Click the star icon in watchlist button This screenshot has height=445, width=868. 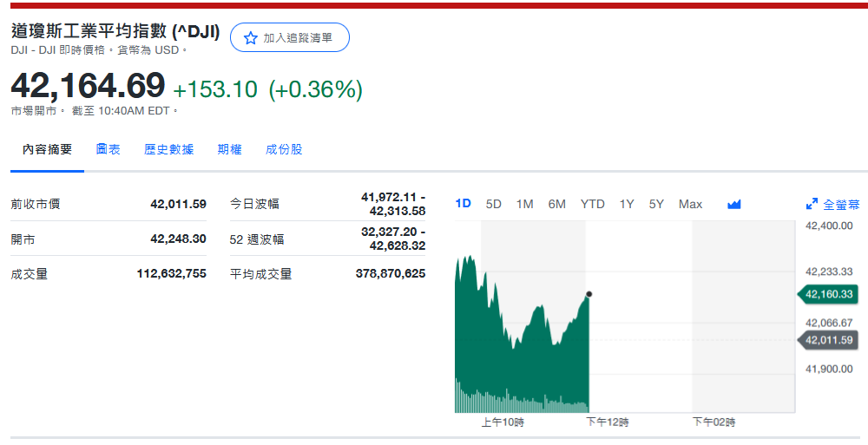pyautogui.click(x=251, y=38)
